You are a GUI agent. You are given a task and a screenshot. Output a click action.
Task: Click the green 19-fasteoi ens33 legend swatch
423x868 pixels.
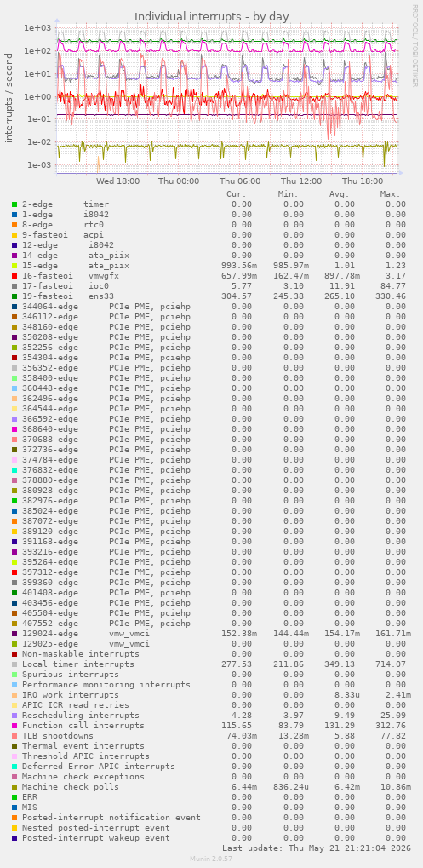(14, 296)
